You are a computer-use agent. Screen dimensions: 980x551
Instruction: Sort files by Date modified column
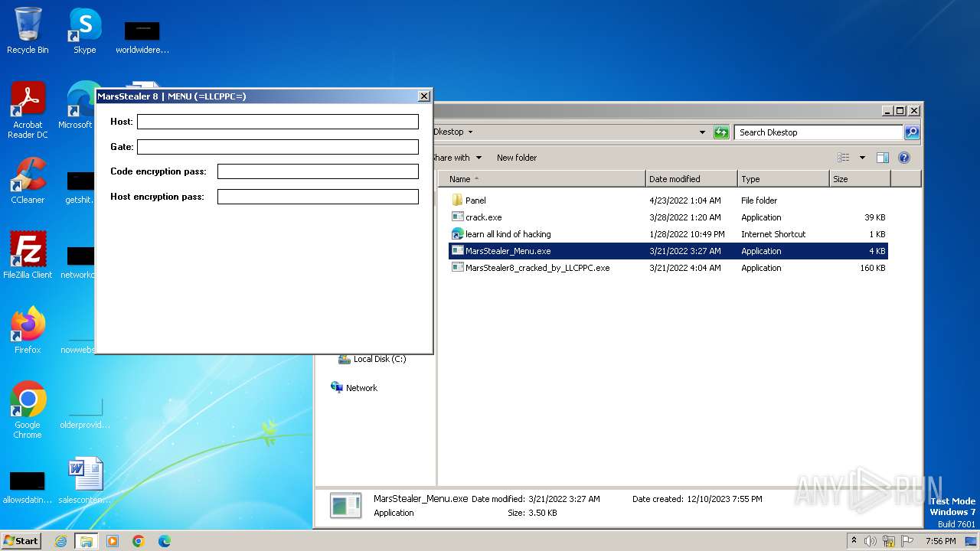click(x=692, y=179)
